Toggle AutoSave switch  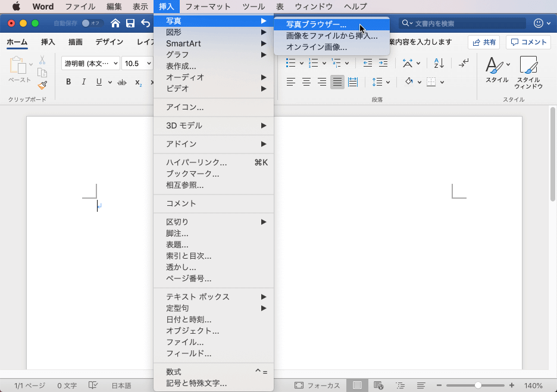(x=91, y=23)
